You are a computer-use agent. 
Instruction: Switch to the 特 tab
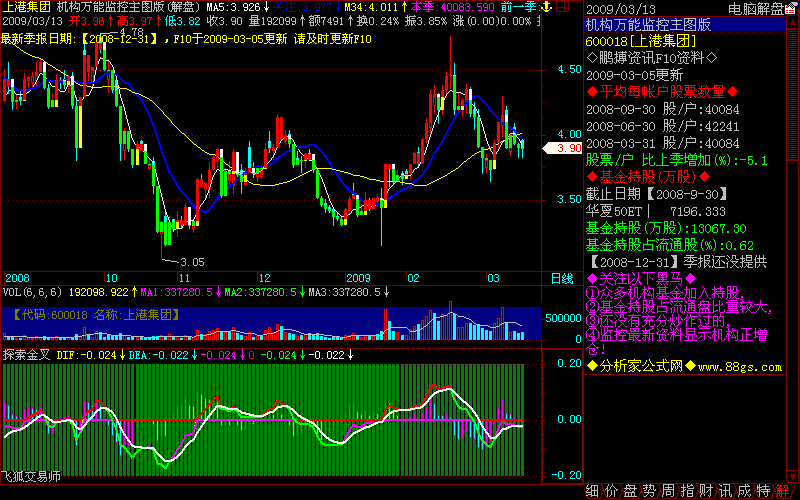[x=764, y=491]
